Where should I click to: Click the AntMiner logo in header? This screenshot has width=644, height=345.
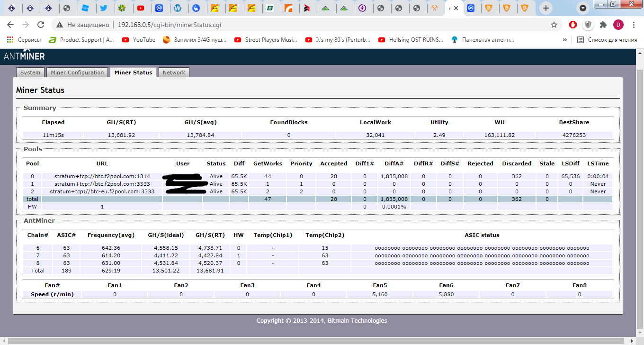(24, 55)
